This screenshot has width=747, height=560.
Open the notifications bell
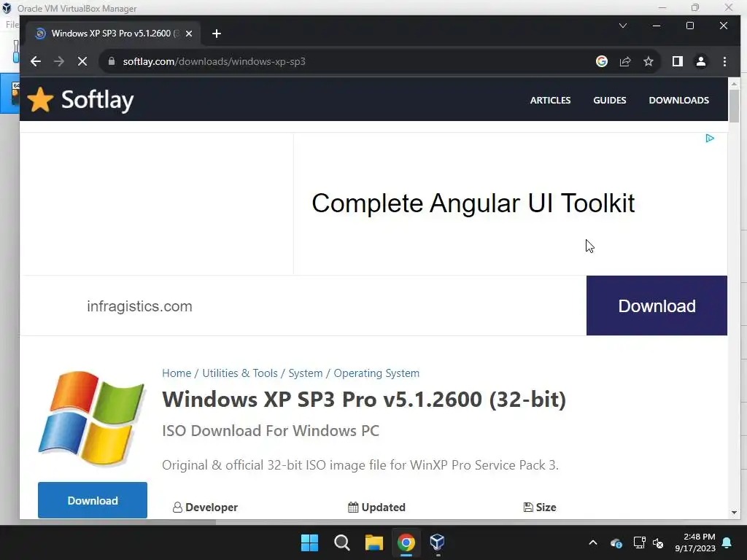click(727, 542)
